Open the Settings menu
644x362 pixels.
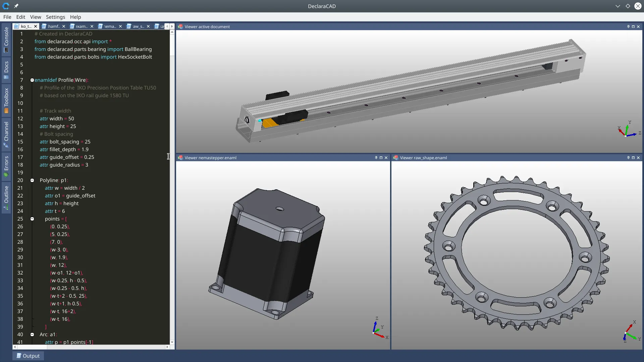tap(55, 17)
